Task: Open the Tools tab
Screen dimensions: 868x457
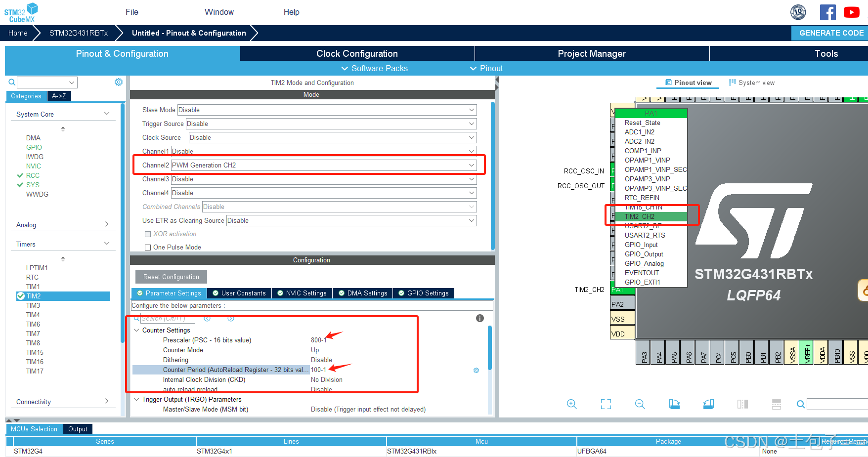Action: (826, 53)
